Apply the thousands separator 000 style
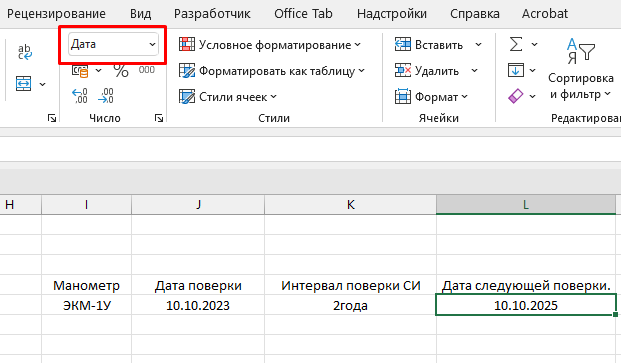Viewport: 621px width, 363px height. click(x=146, y=70)
